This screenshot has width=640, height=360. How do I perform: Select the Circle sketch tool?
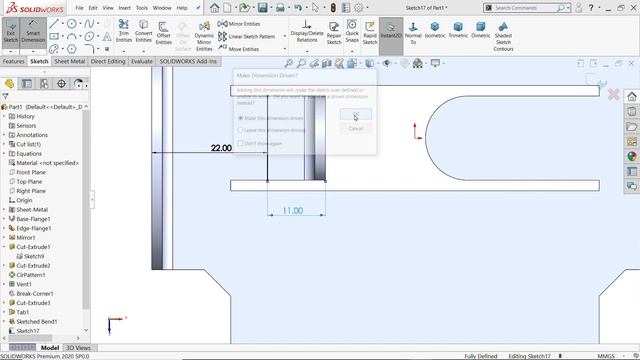click(71, 24)
